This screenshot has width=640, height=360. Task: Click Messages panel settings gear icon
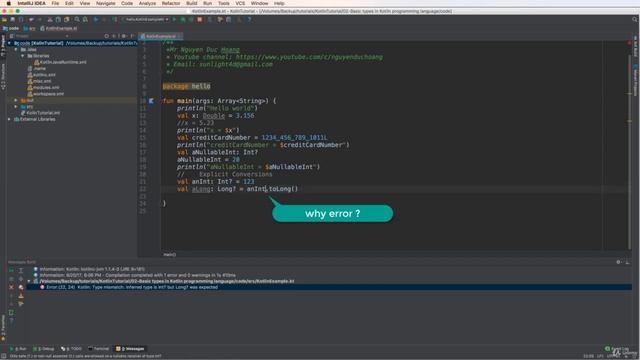[x=618, y=262]
